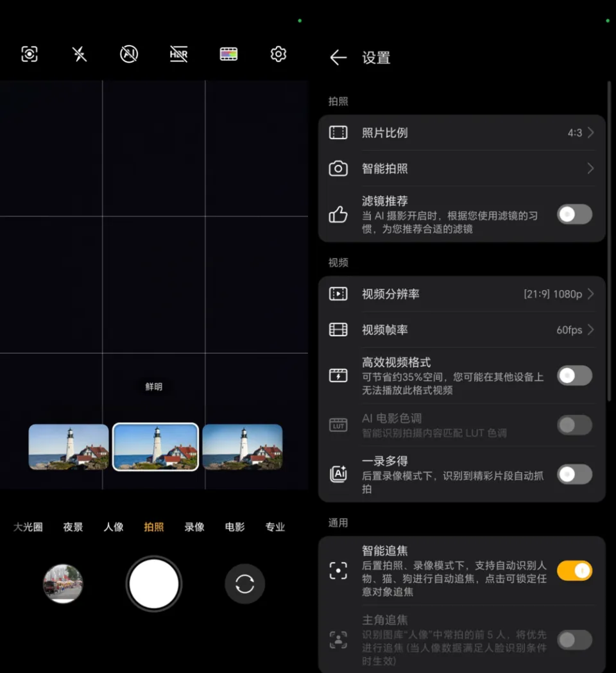Open the last photo gallery thumbnail
This screenshot has height=673, width=616.
pyautogui.click(x=63, y=584)
